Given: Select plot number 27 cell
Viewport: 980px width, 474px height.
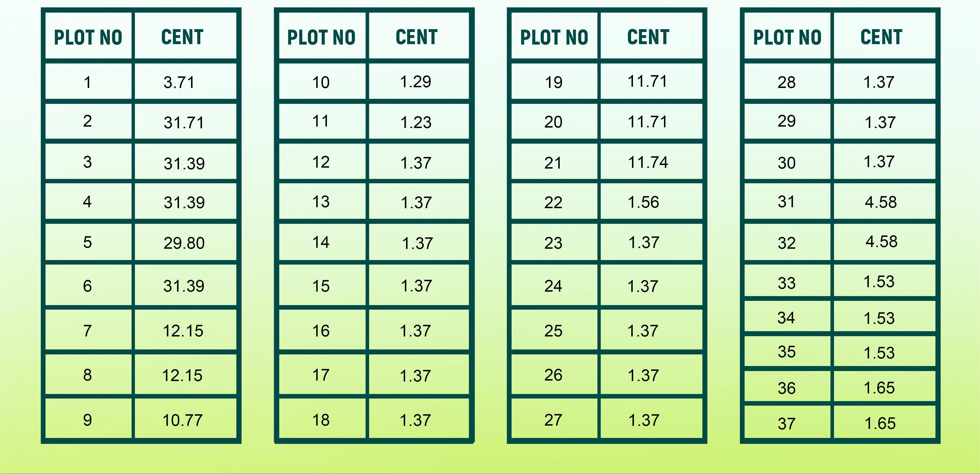Looking at the screenshot, I should [553, 420].
